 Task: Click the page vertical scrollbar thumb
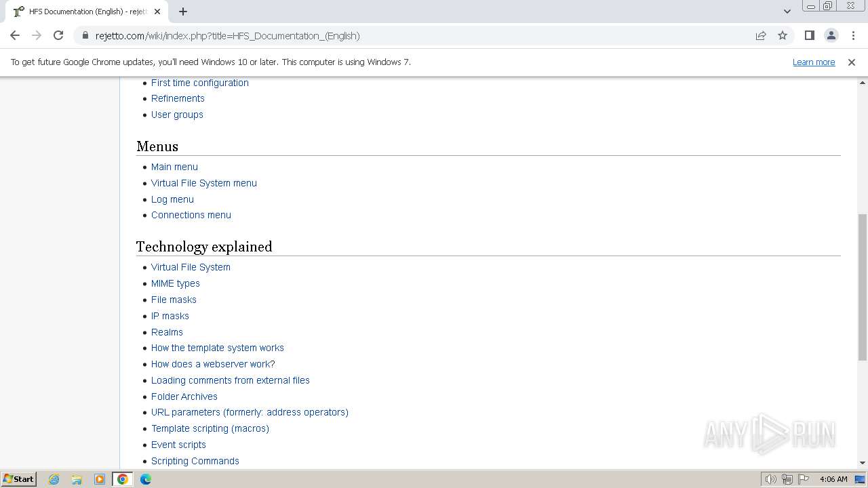pos(862,287)
